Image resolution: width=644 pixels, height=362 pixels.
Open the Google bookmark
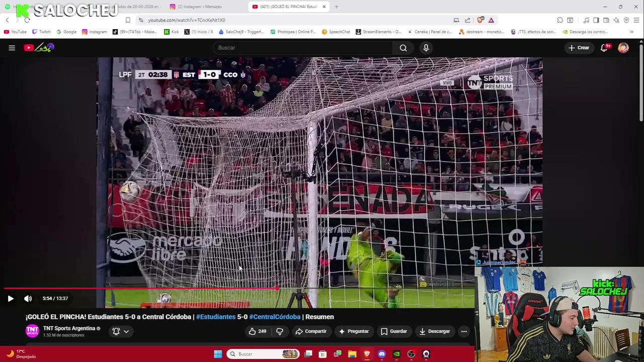(x=66, y=32)
